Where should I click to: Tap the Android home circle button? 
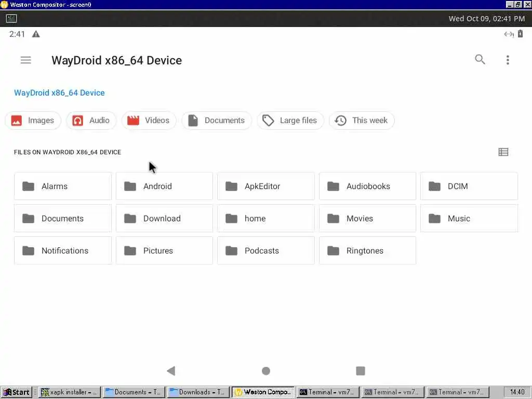point(266,371)
